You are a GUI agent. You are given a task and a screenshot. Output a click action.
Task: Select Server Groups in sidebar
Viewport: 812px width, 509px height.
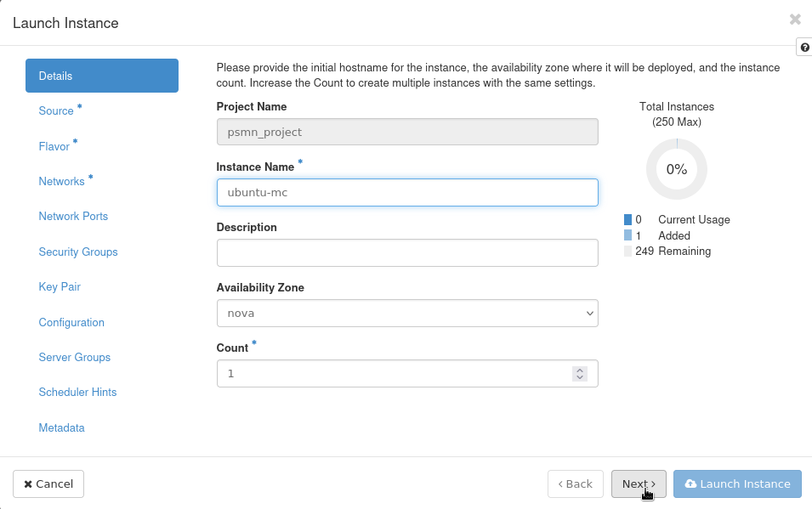(75, 358)
